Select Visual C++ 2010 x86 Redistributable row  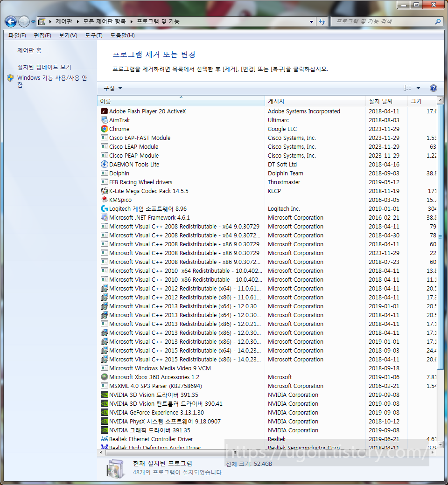pos(267,280)
